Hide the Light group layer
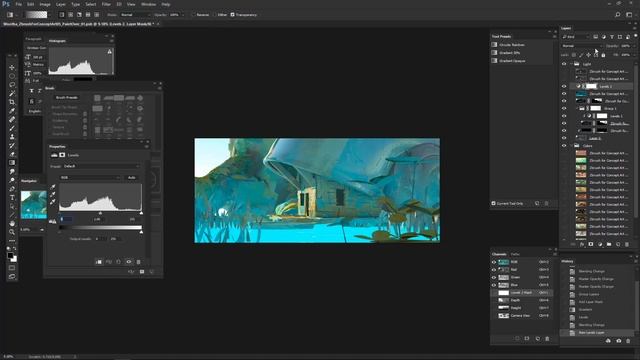Screen dimensions: 640x360 (x=564, y=64)
